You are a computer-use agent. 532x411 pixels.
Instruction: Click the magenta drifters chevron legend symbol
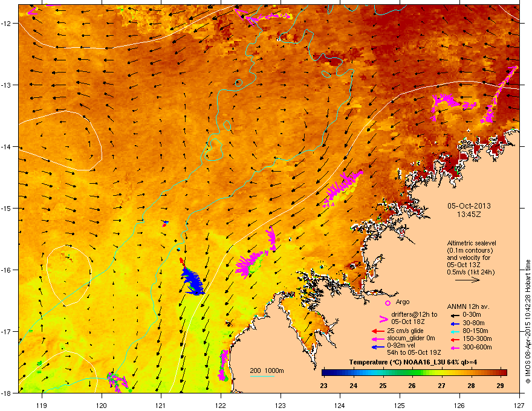click(x=383, y=319)
